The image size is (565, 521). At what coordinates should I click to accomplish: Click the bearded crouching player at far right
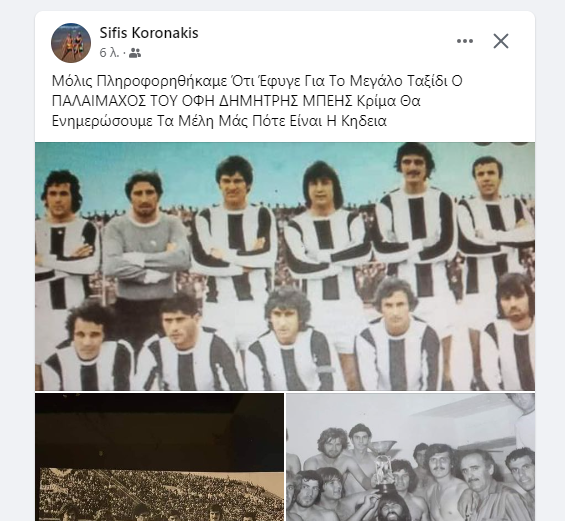point(510,333)
